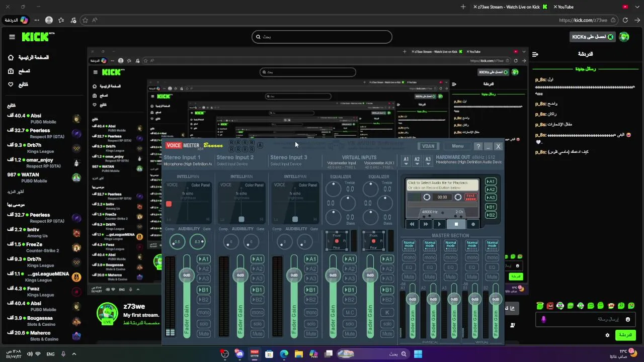
Task: Click the master A1 bus fader knob
Action: 412,299
